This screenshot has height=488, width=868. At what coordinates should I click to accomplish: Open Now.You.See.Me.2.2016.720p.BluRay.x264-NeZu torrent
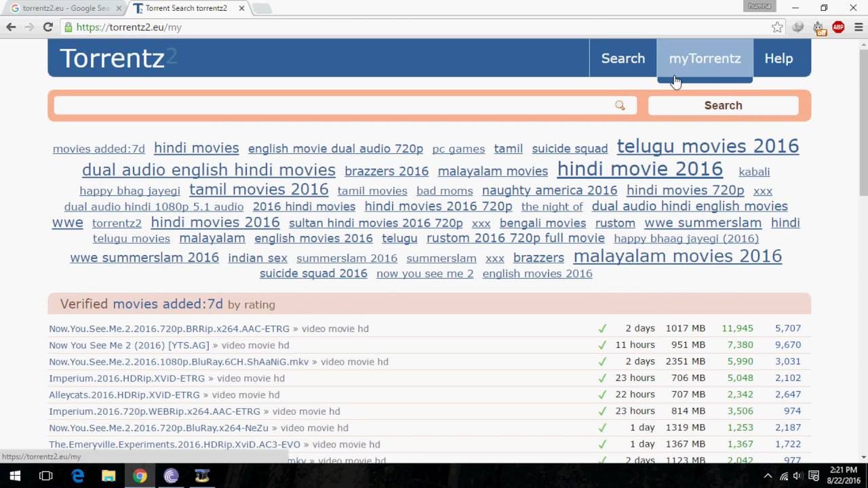point(159,428)
